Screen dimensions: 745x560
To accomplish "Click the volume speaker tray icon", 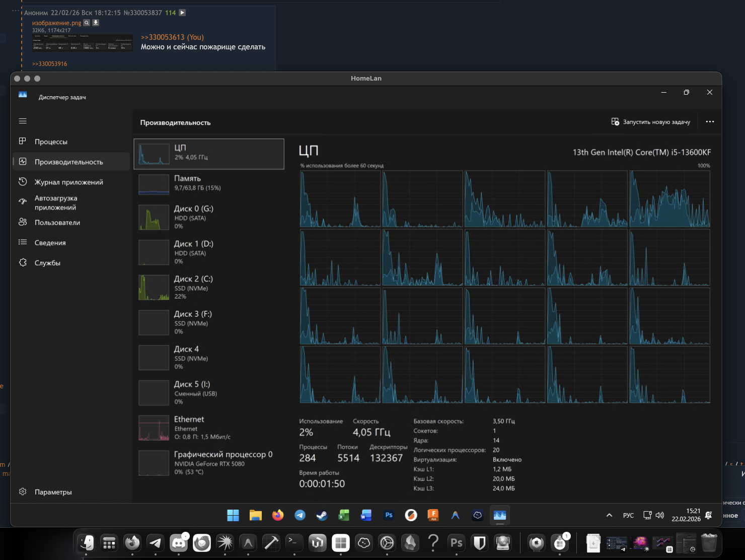I will click(660, 515).
